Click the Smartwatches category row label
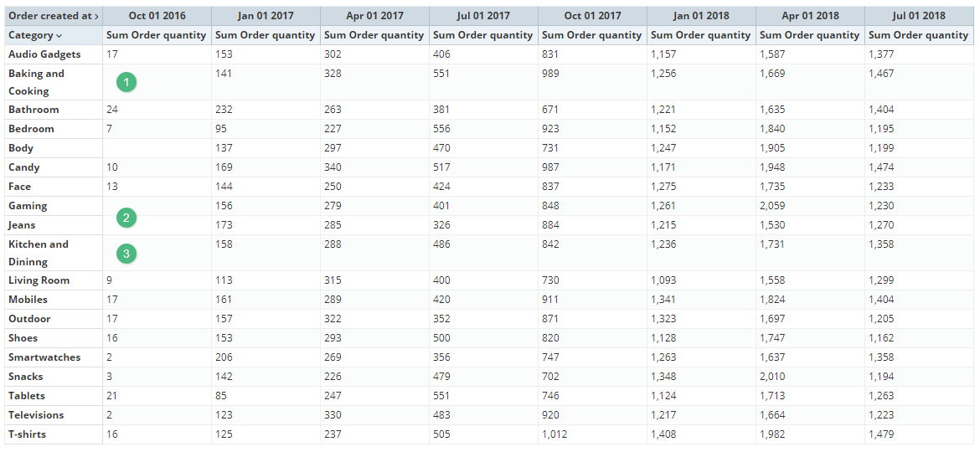Viewport: 980px width, 452px height. click(44, 357)
